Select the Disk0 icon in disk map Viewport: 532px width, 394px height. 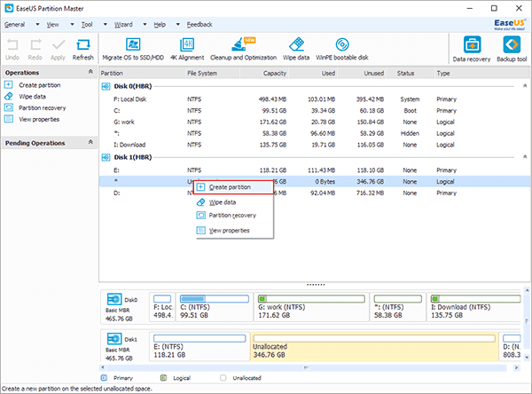[114, 299]
